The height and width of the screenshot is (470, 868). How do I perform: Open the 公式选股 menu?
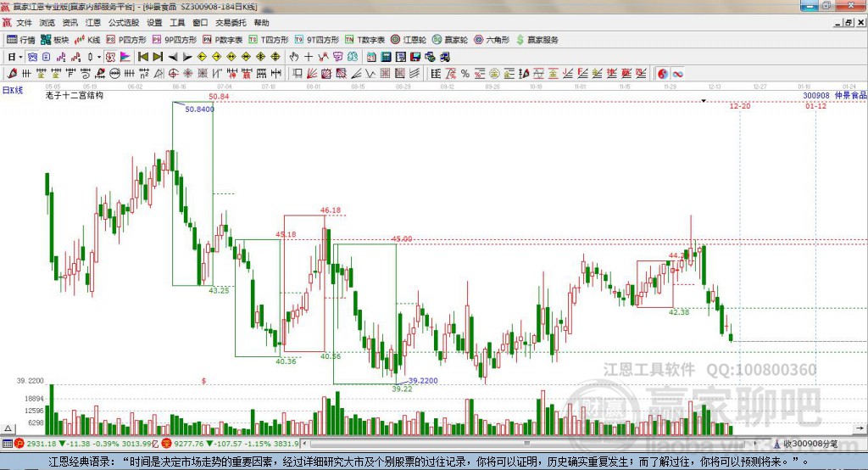(x=124, y=23)
